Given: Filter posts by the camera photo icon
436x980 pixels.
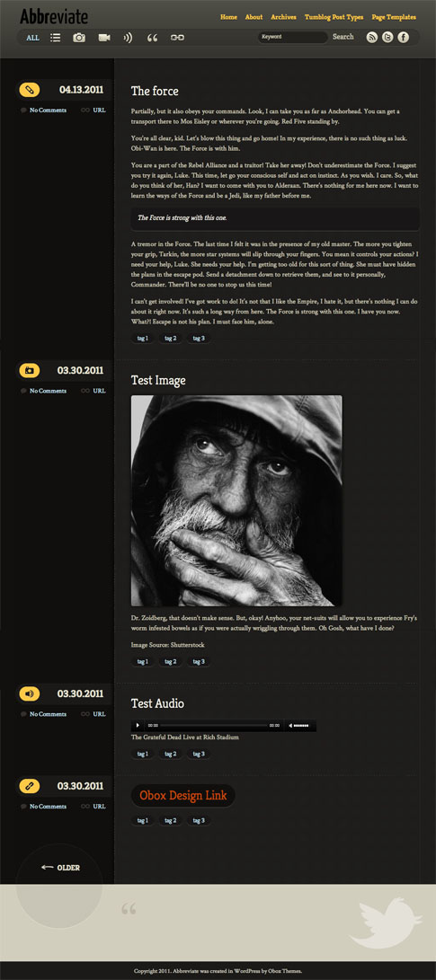Looking at the screenshot, I should [79, 38].
